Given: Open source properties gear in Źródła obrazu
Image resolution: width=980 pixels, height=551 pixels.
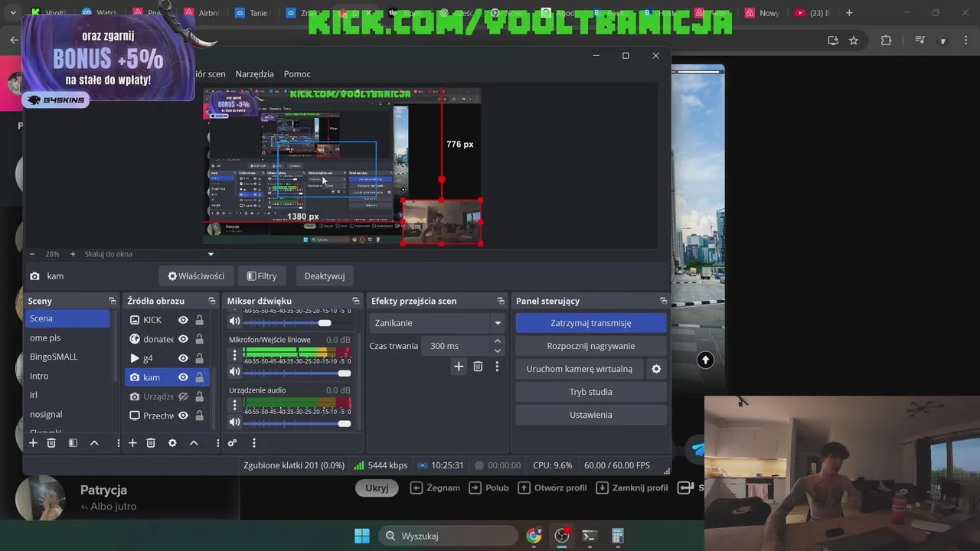Looking at the screenshot, I should [172, 443].
